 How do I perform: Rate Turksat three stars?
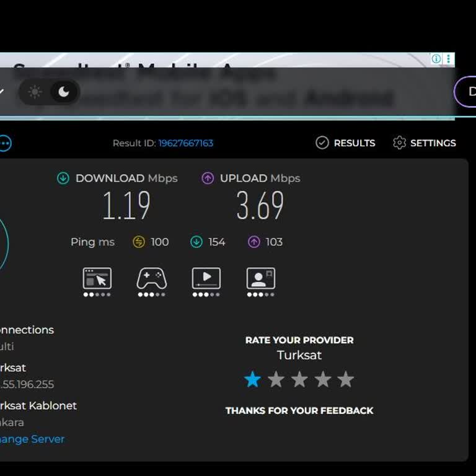[x=299, y=379]
